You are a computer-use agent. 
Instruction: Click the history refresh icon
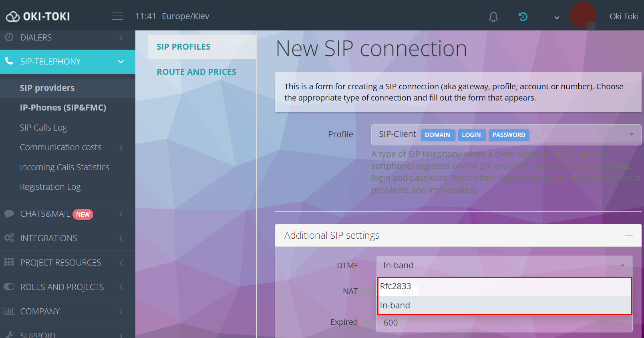(523, 16)
